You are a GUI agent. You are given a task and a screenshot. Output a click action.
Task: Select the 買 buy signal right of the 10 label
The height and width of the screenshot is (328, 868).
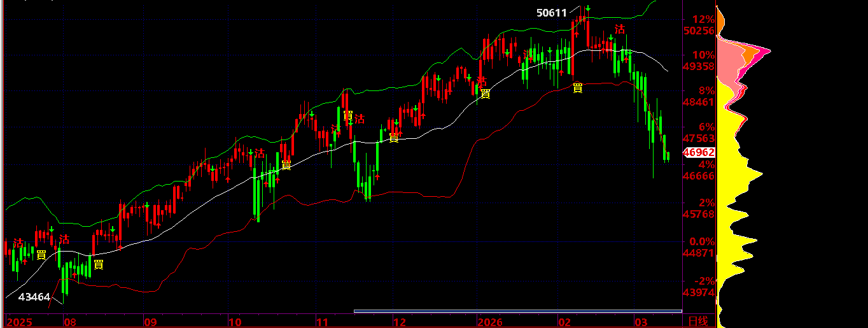[286, 165]
